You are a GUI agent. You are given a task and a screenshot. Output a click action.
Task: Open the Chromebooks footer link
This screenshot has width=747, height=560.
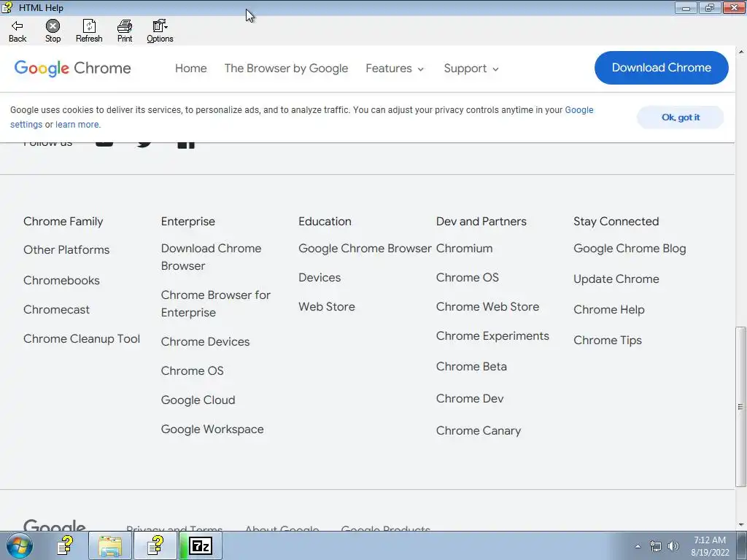61,280
